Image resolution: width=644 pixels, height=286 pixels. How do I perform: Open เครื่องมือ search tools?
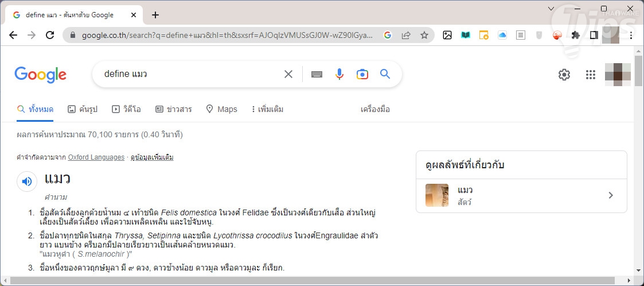click(375, 110)
